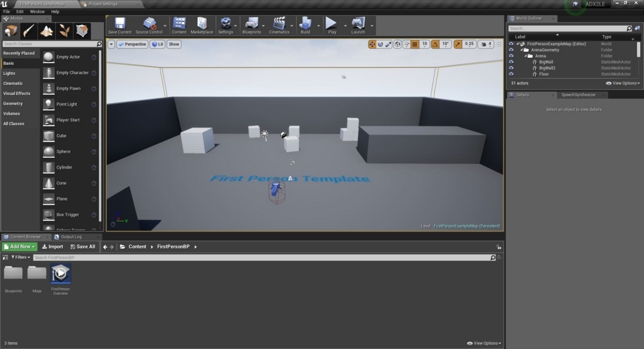Open Source Control from the toolbar
Viewport: 644px width, 349px height.
[149, 25]
